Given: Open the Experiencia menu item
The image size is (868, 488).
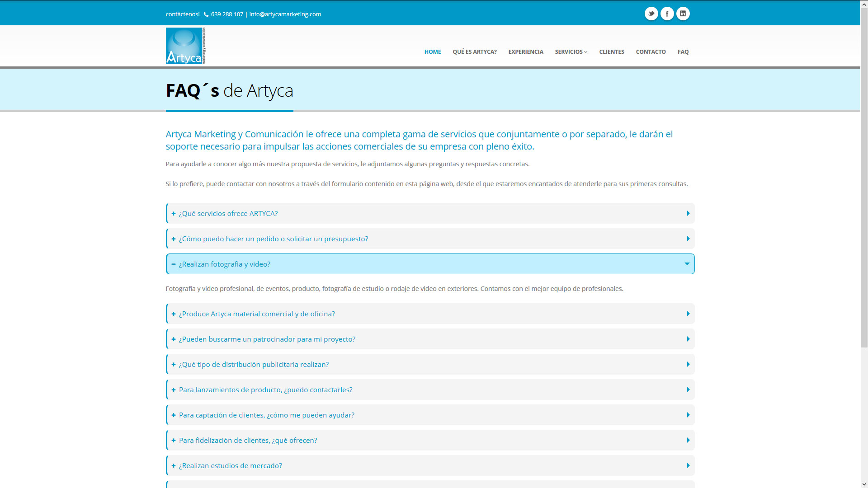Looking at the screenshot, I should pos(525,52).
